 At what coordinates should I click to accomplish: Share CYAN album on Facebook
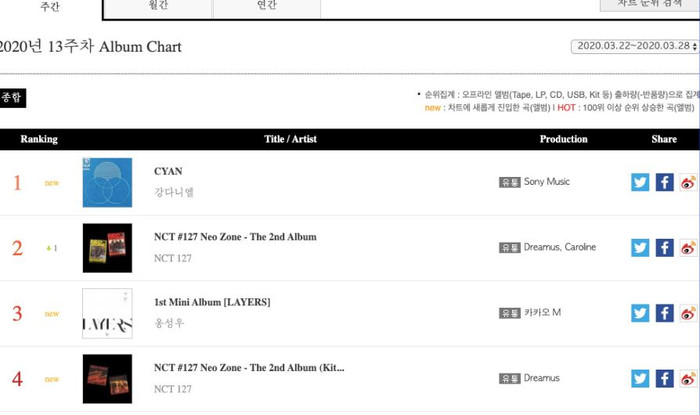click(664, 182)
